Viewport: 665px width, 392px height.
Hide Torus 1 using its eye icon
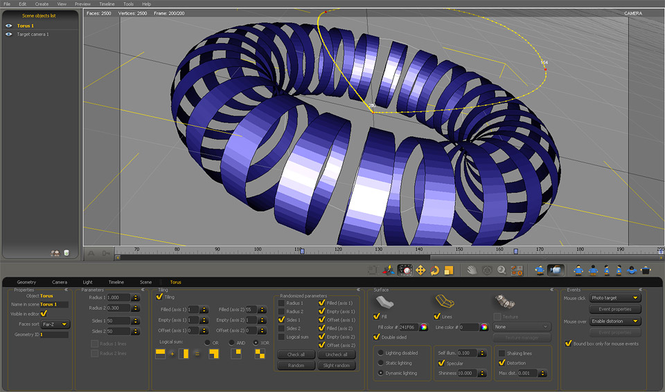[8, 26]
